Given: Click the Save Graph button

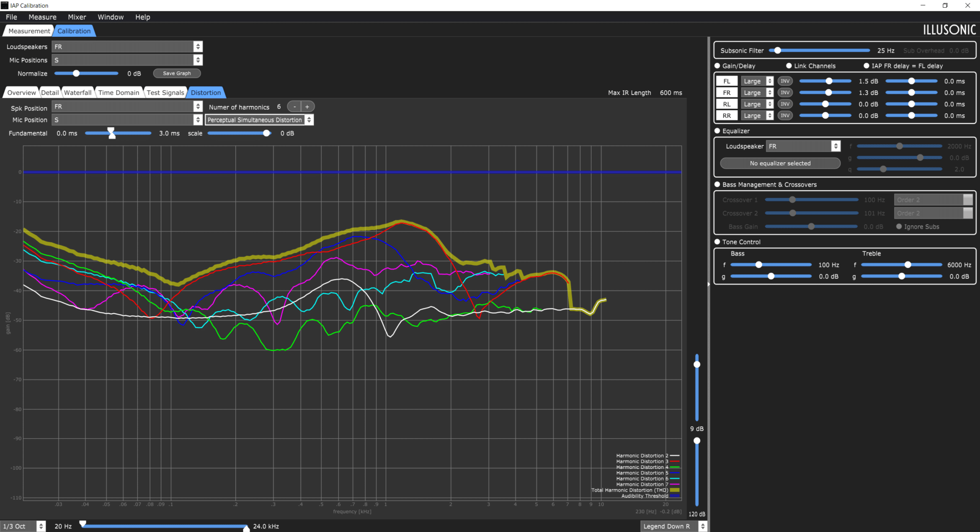Looking at the screenshot, I should (177, 73).
